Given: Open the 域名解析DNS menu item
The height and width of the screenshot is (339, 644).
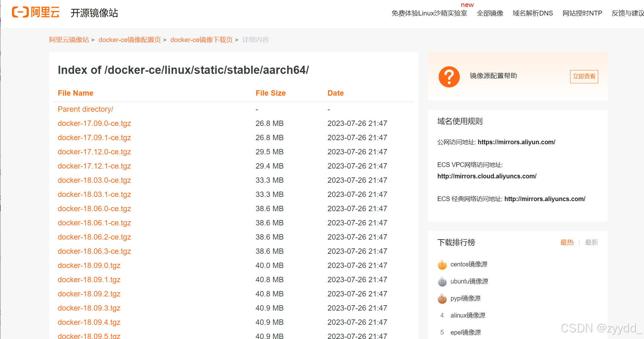Looking at the screenshot, I should (533, 13).
